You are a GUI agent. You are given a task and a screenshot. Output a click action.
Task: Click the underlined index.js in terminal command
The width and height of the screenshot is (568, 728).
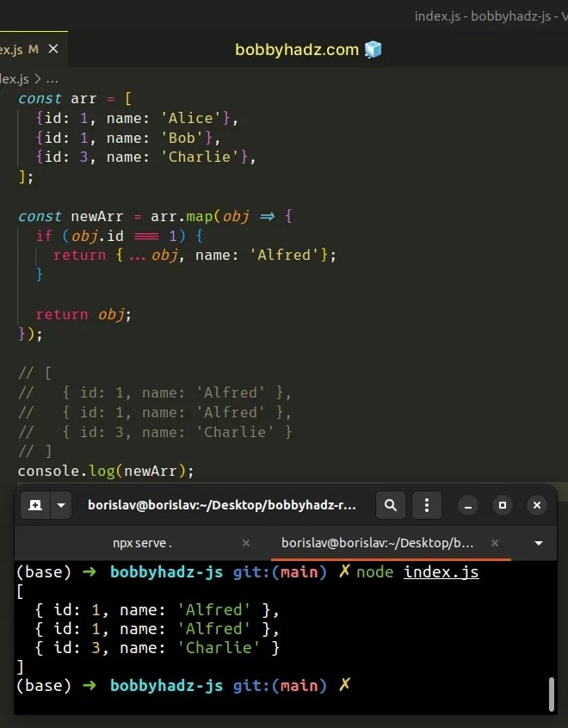click(x=441, y=572)
